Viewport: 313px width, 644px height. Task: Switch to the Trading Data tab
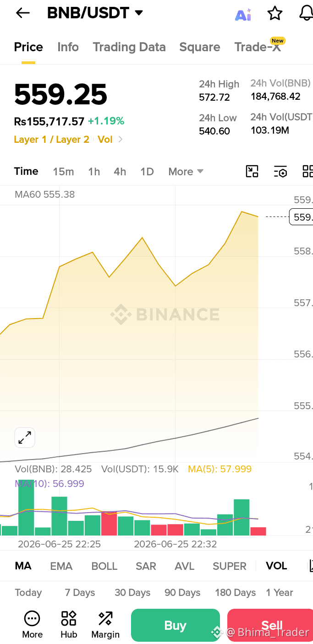[129, 47]
